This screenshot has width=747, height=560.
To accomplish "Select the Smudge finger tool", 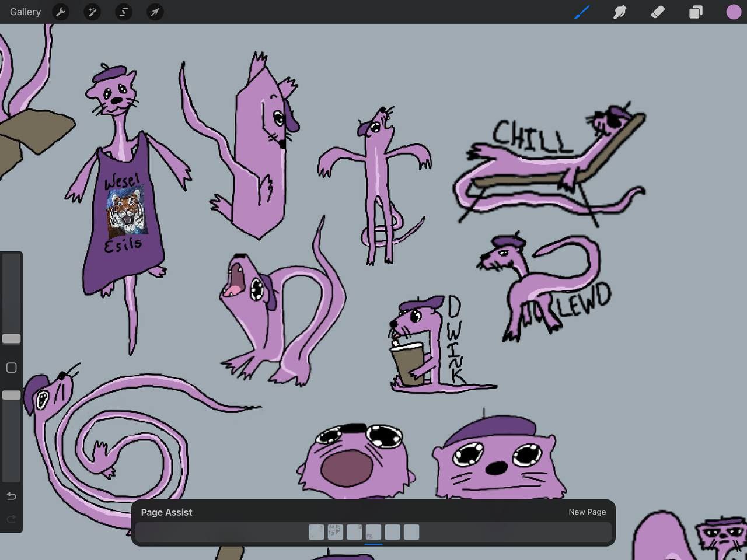I will pyautogui.click(x=620, y=12).
